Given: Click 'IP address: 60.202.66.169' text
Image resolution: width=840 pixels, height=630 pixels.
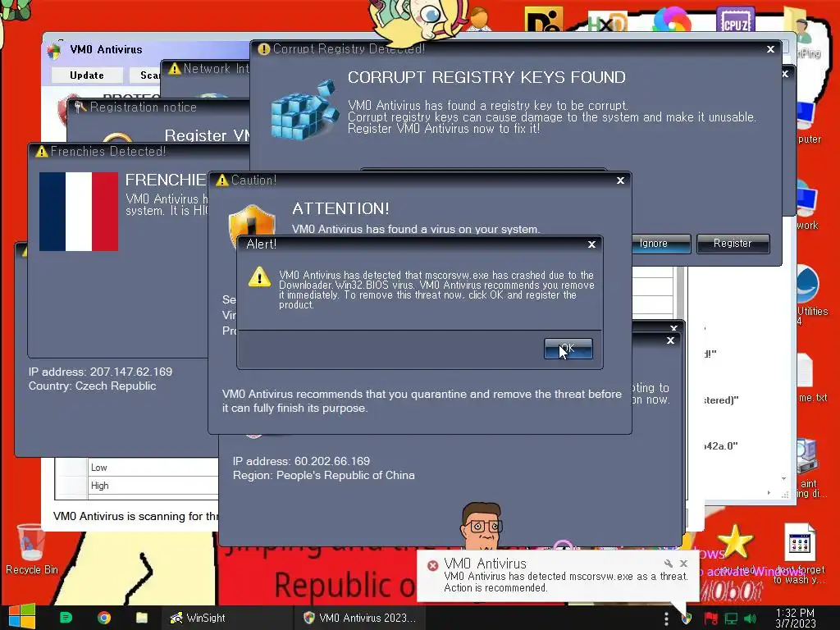Looking at the screenshot, I should 301,461.
